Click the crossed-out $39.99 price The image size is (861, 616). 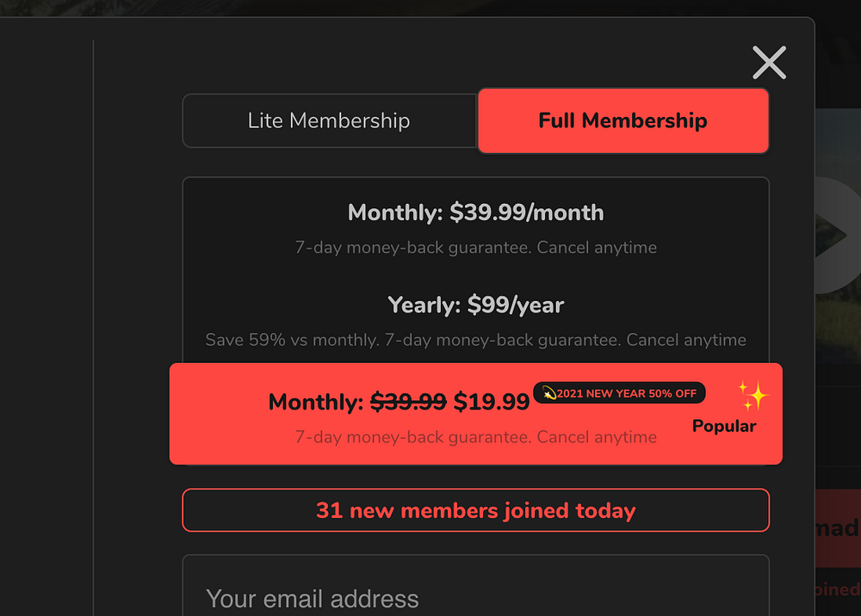coord(408,402)
